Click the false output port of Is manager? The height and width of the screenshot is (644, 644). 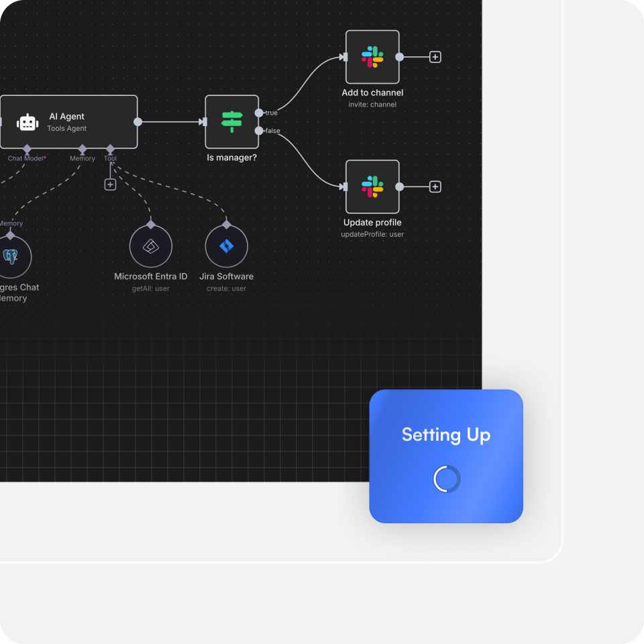click(x=259, y=131)
